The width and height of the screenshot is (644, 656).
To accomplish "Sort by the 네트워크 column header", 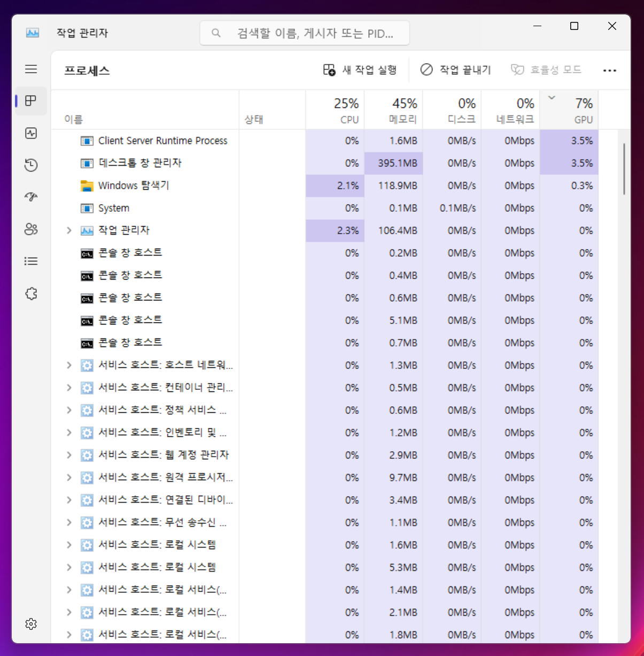I will [510, 110].
